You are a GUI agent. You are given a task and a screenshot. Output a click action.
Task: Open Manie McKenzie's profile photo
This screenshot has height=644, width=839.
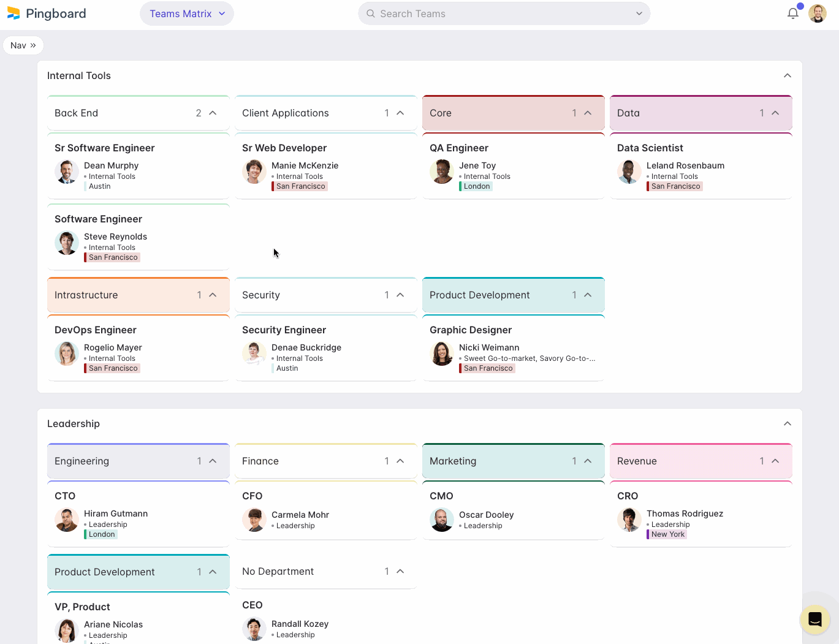point(254,172)
